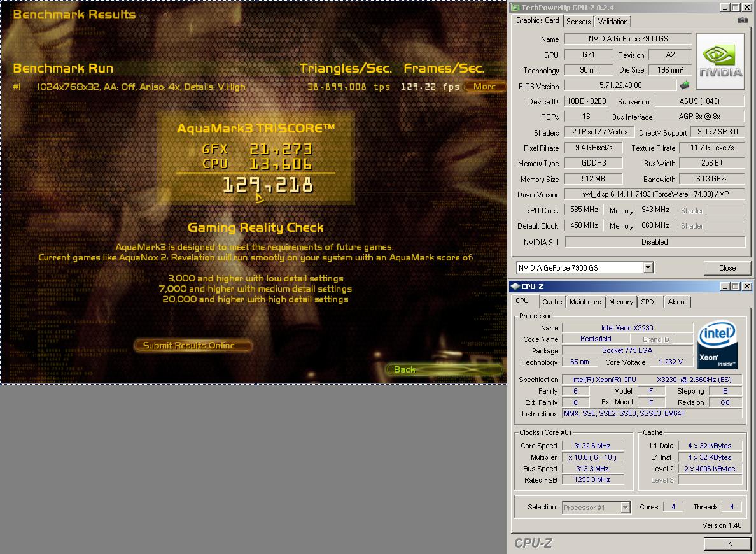Click the processor name Intel Xeon X3230
The width and height of the screenshot is (756, 554).
(x=627, y=328)
